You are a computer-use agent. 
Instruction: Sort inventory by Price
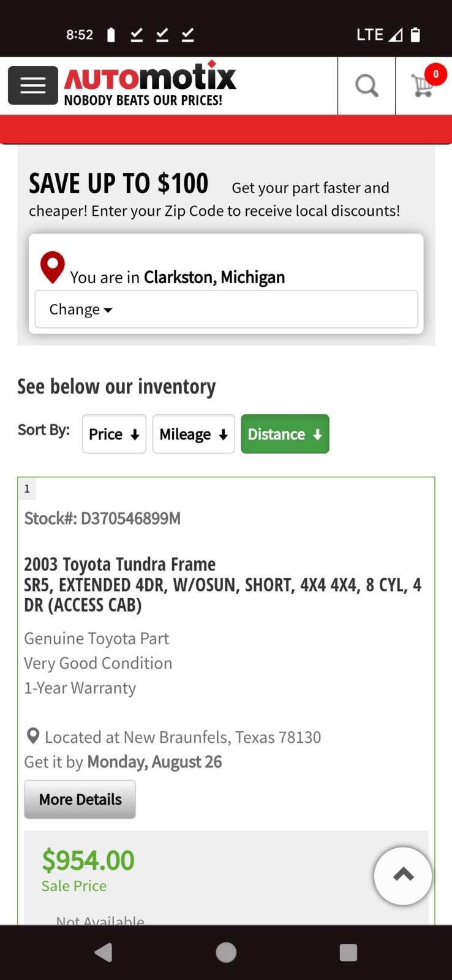coord(114,434)
